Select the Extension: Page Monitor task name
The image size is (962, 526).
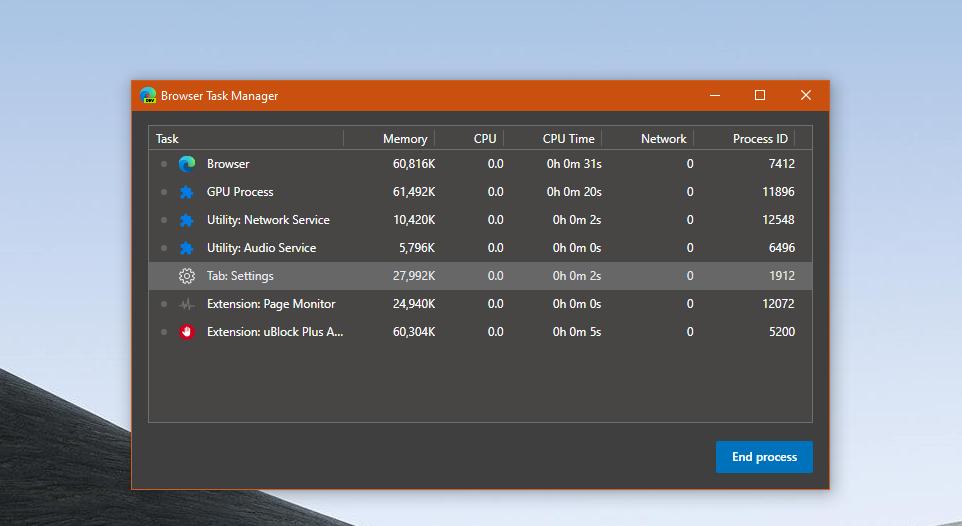point(271,304)
